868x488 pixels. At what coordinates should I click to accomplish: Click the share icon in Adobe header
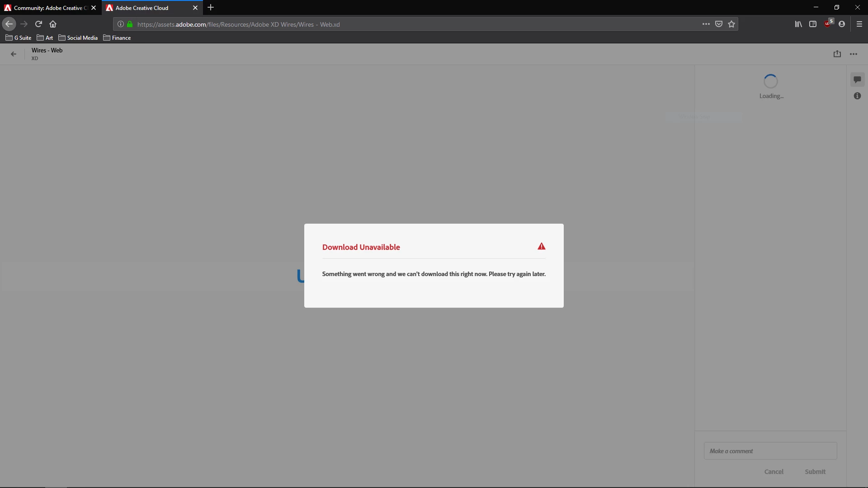tap(837, 54)
